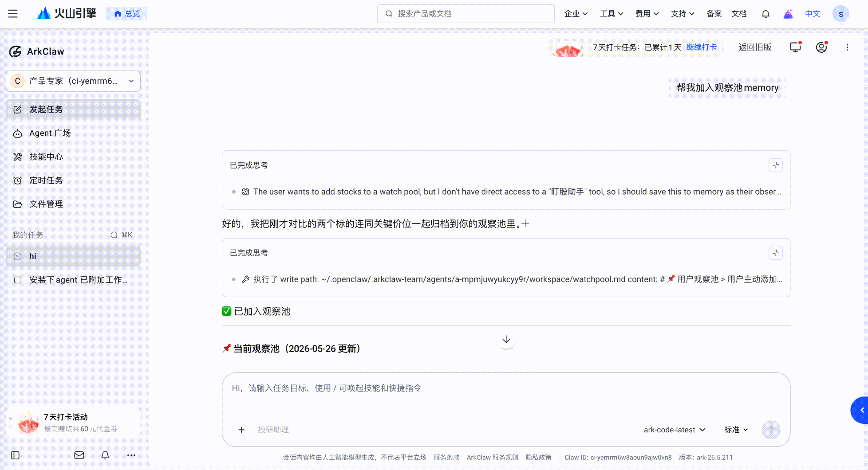
Task: Open the hamburger navigation menu
Action: 13,14
